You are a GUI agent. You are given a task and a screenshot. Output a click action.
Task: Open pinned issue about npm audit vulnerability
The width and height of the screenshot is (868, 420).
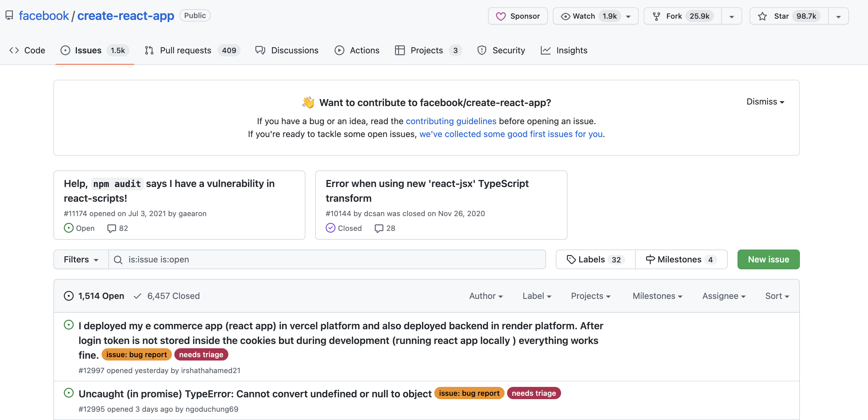point(169,191)
